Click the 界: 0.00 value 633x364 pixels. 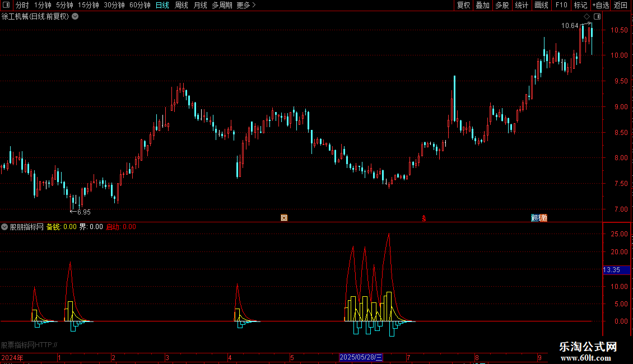(91, 227)
